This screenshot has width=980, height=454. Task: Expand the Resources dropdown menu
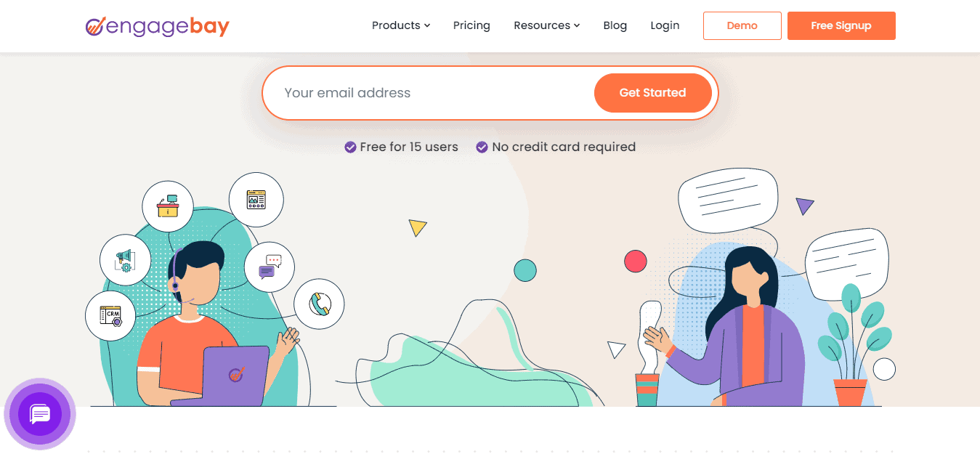pos(546,25)
